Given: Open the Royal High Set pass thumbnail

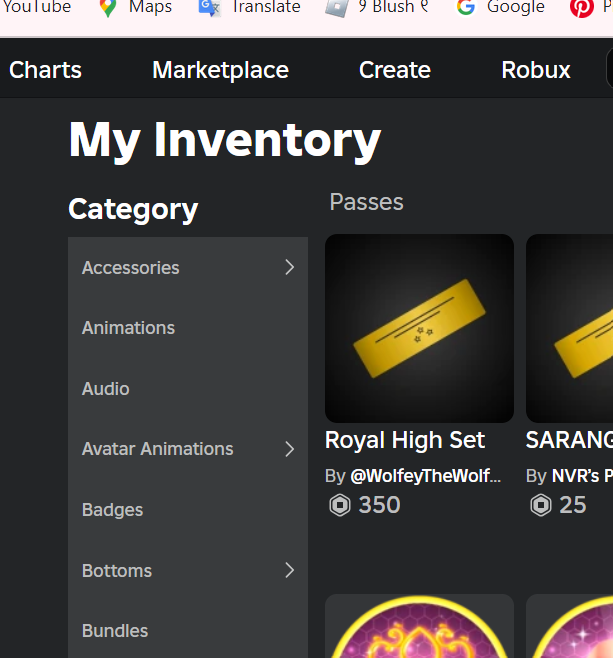Looking at the screenshot, I should click(419, 328).
